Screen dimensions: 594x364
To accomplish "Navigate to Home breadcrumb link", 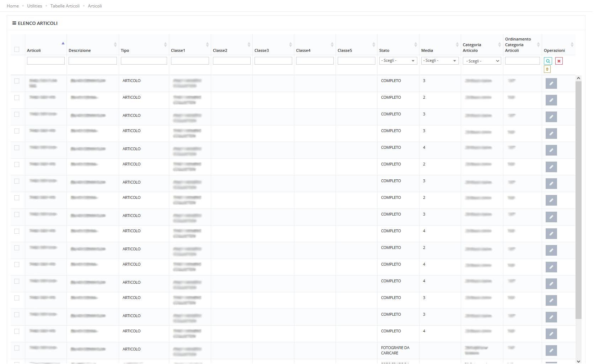I will (13, 6).
